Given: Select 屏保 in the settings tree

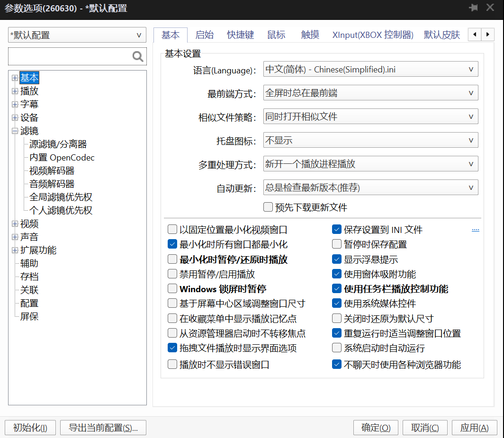Looking at the screenshot, I should pos(29,316).
